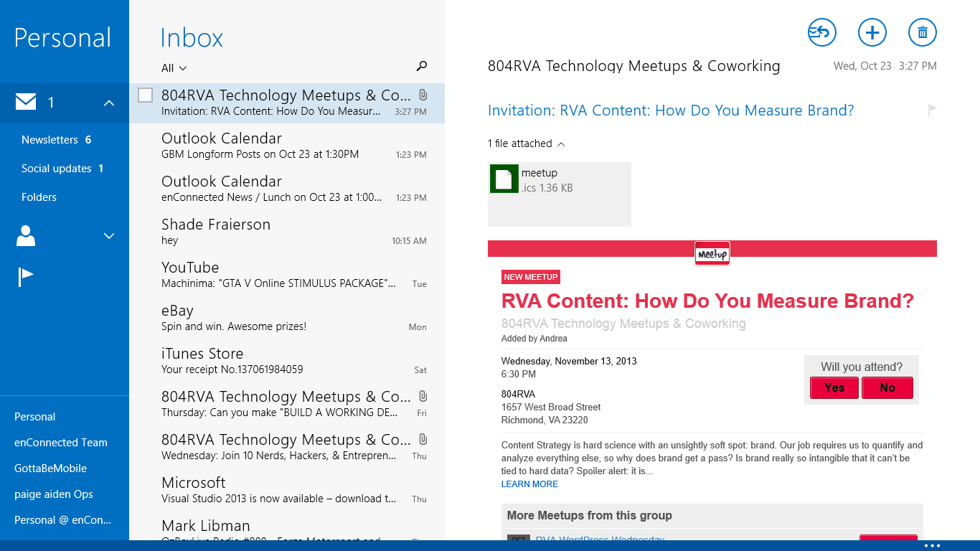Click the 'Invitation: RVA Content' subject line
The width and height of the screenshot is (980, 551).
pyautogui.click(x=671, y=110)
